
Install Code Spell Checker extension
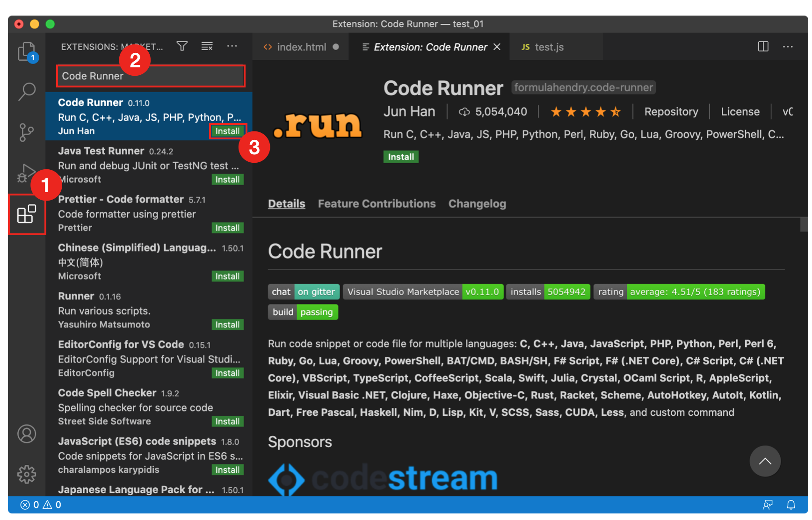[x=227, y=421]
